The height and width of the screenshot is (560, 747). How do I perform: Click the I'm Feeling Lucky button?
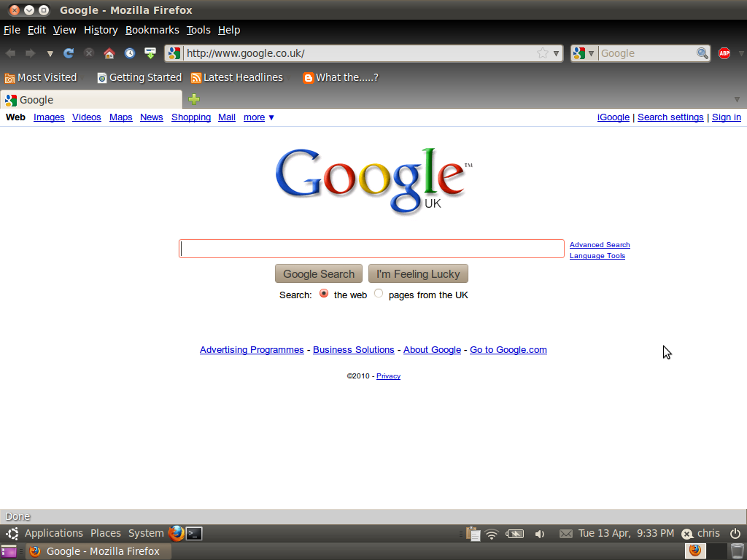[x=418, y=274]
